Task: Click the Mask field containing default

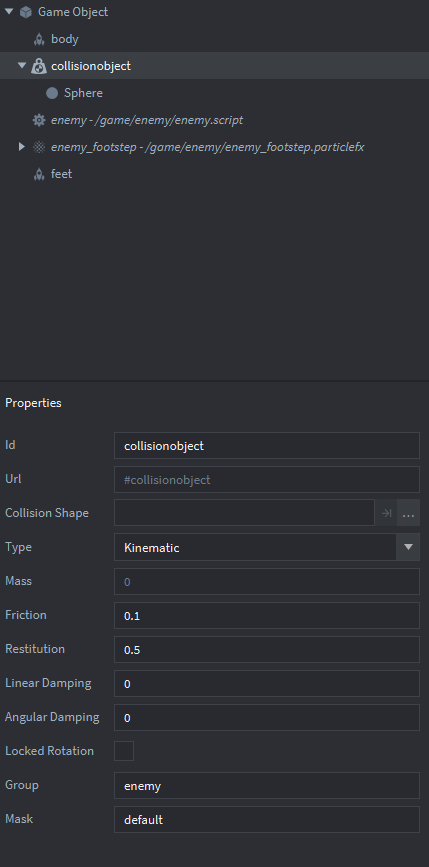Action: point(267,819)
